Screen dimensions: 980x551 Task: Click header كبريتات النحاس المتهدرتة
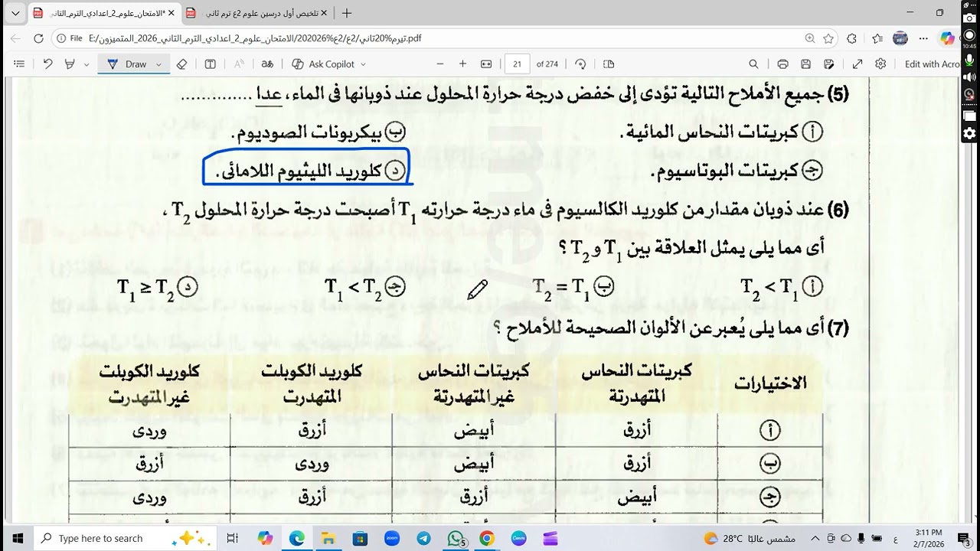pyautogui.click(x=637, y=384)
